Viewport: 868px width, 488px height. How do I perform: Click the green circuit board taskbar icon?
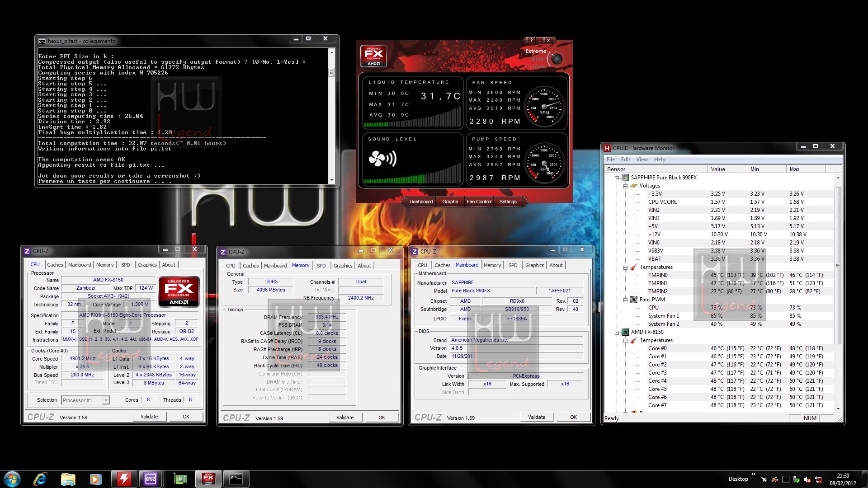coord(180,479)
